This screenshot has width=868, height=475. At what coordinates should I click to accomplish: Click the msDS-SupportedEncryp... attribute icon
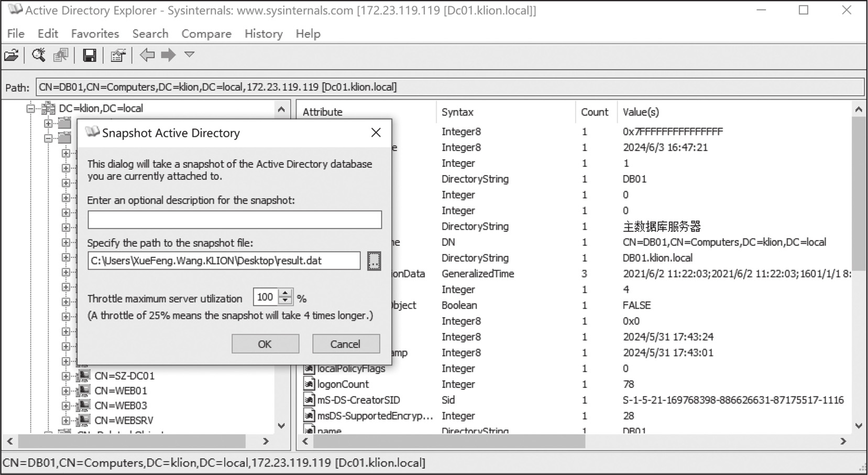tap(309, 416)
